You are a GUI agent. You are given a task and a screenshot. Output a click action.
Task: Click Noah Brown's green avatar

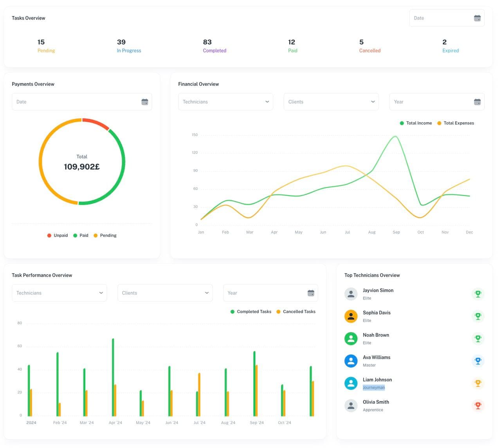coord(351,338)
